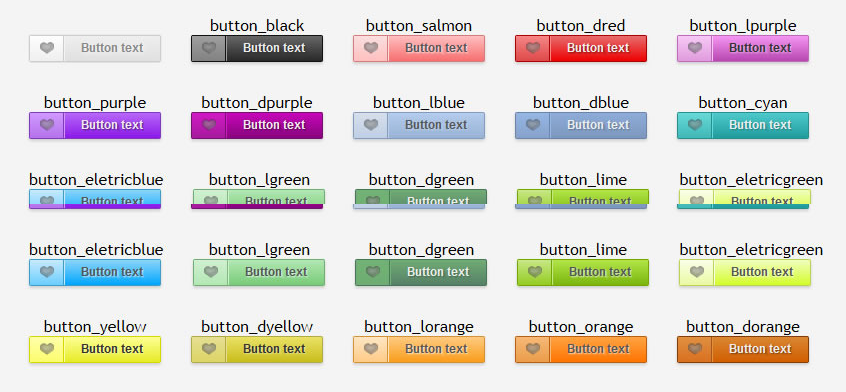This screenshot has height=392, width=846.
Task: Click the heart icon on the black button
Action: pyautogui.click(x=209, y=48)
